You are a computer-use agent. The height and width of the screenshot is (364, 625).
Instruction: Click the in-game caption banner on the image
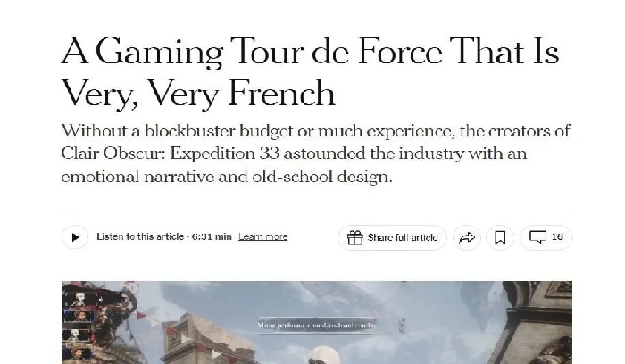click(316, 327)
